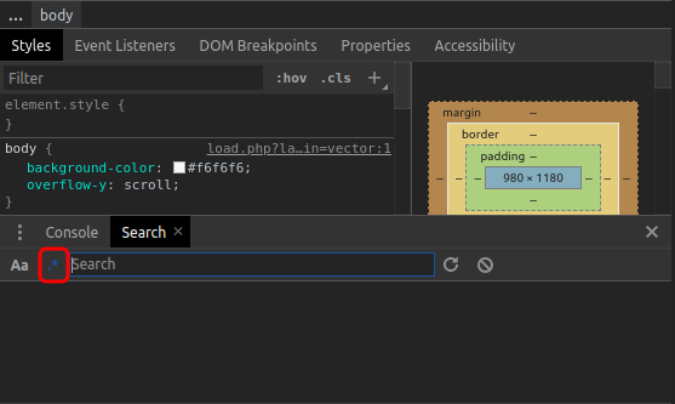Select the Search drawer tab
This screenshot has height=404, width=675.
[143, 232]
